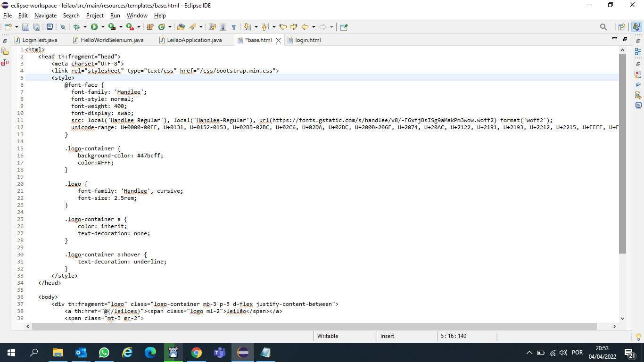Expand the External Tools dropdown arrow
Viewport: 644px width, 362px height.
tap(139, 27)
